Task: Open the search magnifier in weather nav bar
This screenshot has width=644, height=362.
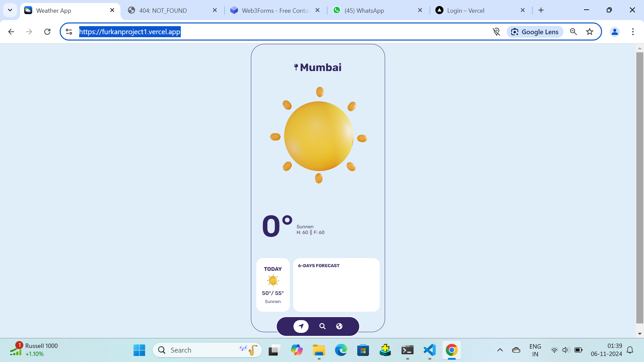Action: click(x=322, y=326)
